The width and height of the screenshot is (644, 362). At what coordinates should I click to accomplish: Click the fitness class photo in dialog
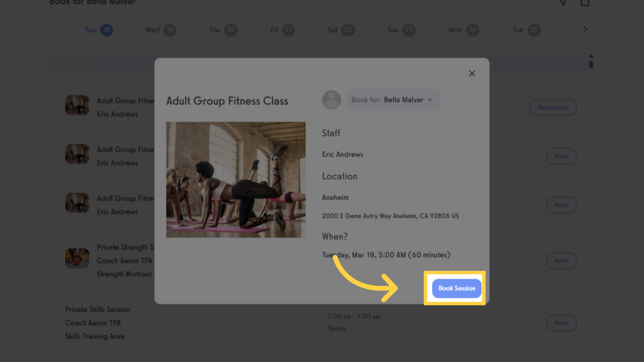236,180
